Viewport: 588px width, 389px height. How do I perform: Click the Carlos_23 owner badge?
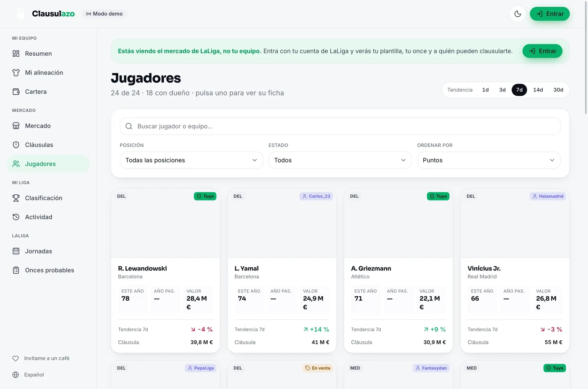pyautogui.click(x=316, y=196)
